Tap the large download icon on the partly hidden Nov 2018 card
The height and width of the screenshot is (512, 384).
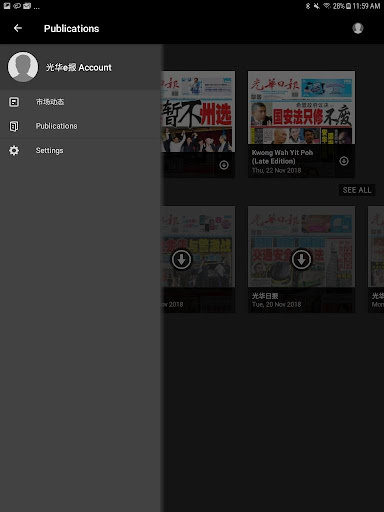point(181,259)
